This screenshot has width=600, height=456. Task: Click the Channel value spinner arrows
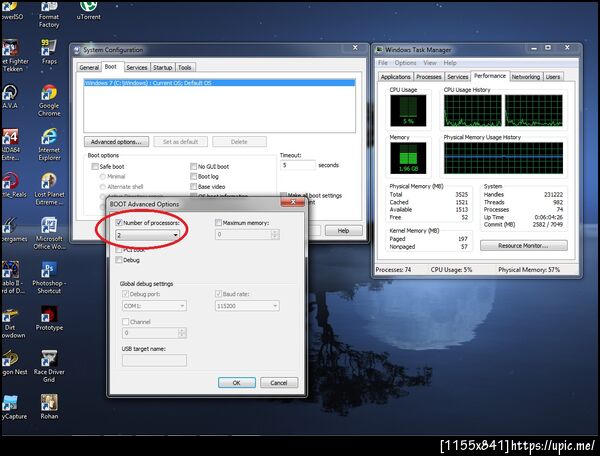pyautogui.click(x=182, y=333)
